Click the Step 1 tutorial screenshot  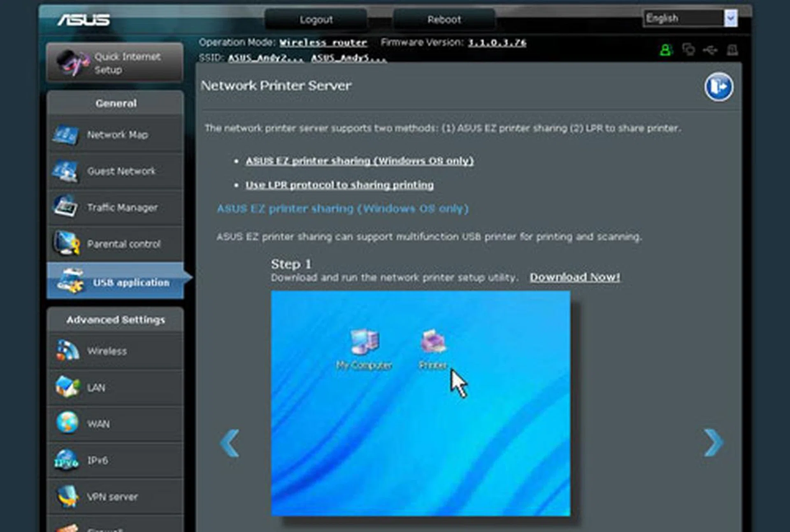(x=421, y=403)
